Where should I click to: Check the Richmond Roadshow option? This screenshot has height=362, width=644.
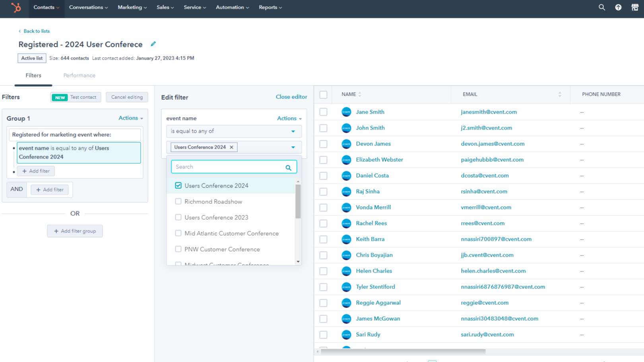pos(178,201)
